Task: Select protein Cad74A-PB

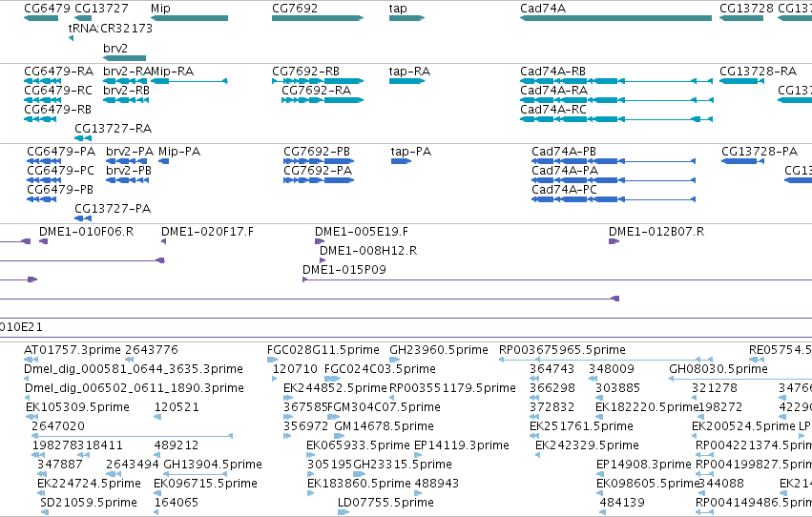Action: click(x=614, y=161)
